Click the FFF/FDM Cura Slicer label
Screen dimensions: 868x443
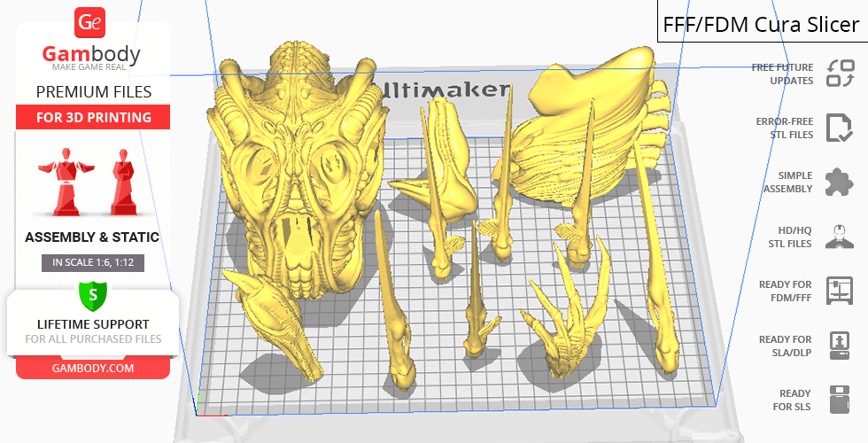[761, 24]
